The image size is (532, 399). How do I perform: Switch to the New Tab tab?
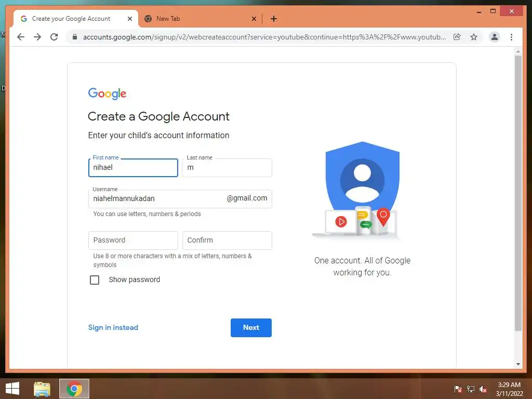200,19
